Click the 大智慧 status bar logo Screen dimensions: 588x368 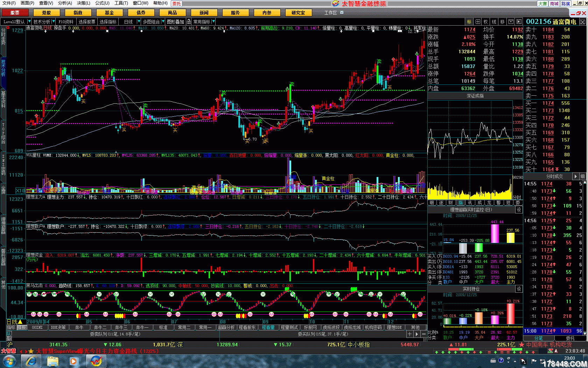point(9,351)
